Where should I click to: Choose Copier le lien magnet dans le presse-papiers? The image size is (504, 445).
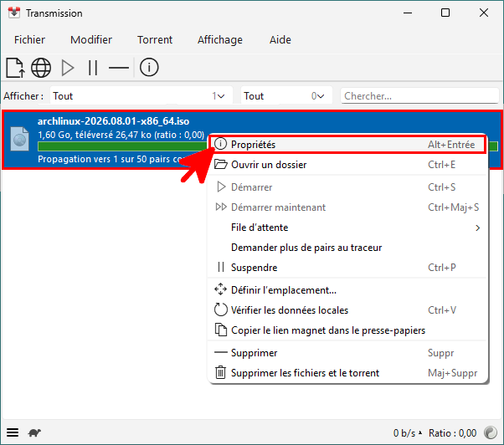click(348, 330)
